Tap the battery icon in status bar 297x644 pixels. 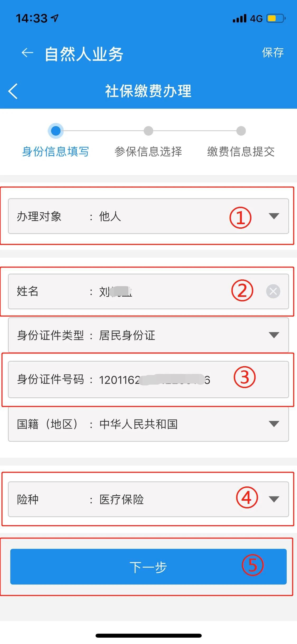tap(276, 19)
